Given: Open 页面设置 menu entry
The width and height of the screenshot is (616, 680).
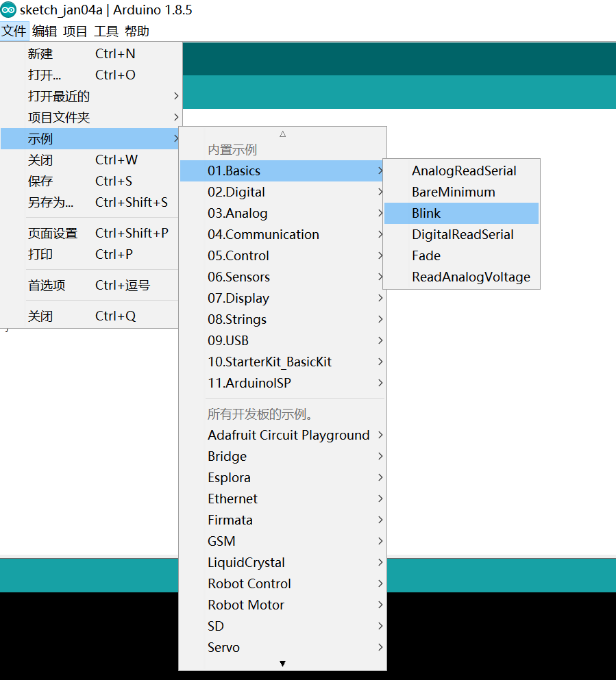Looking at the screenshot, I should click(x=90, y=234).
